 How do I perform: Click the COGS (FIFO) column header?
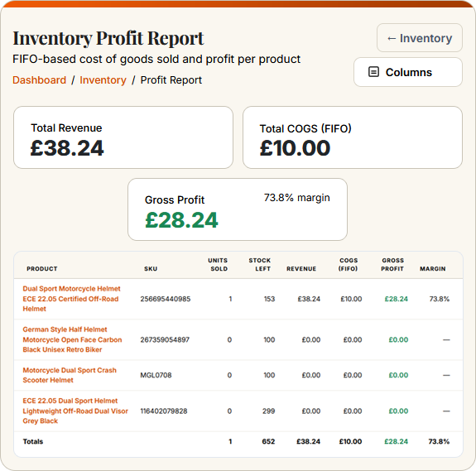349,265
